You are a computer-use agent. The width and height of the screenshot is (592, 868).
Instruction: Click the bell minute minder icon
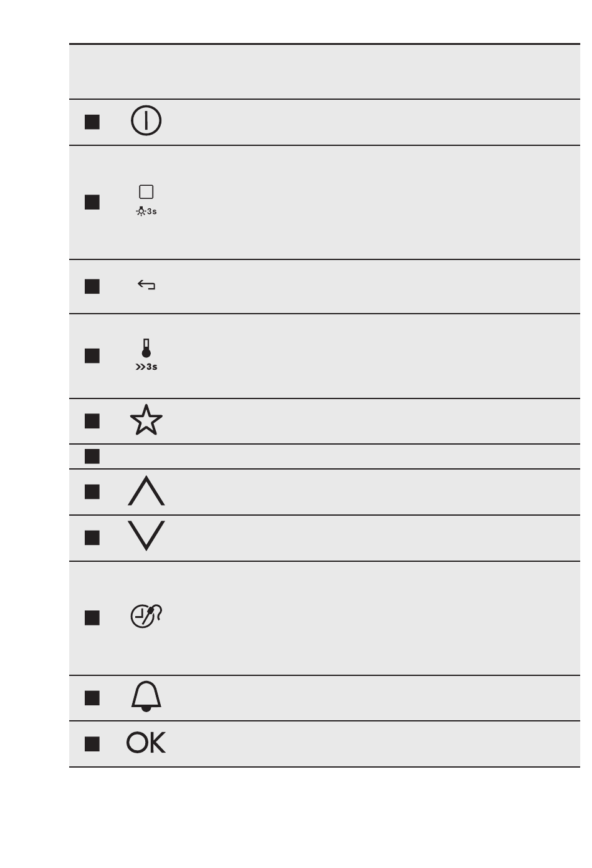point(146,697)
